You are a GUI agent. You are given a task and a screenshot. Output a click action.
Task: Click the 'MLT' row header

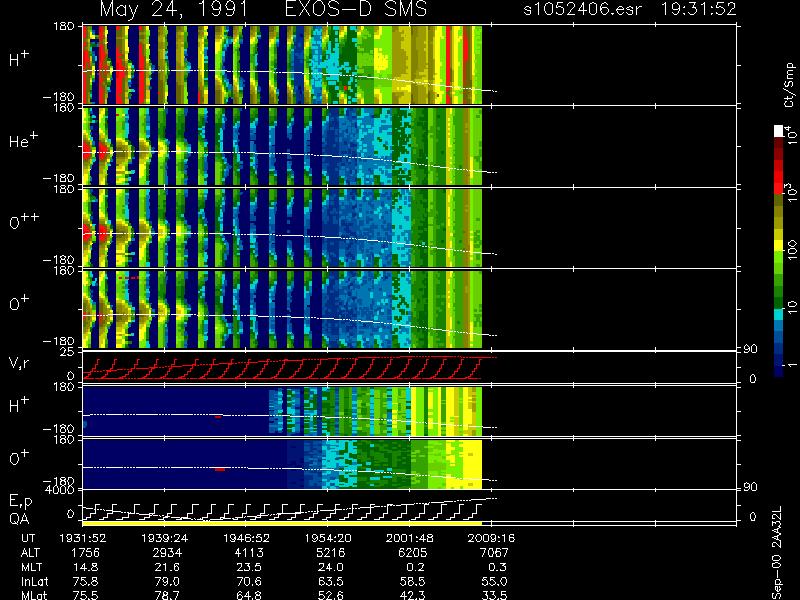click(x=31, y=567)
